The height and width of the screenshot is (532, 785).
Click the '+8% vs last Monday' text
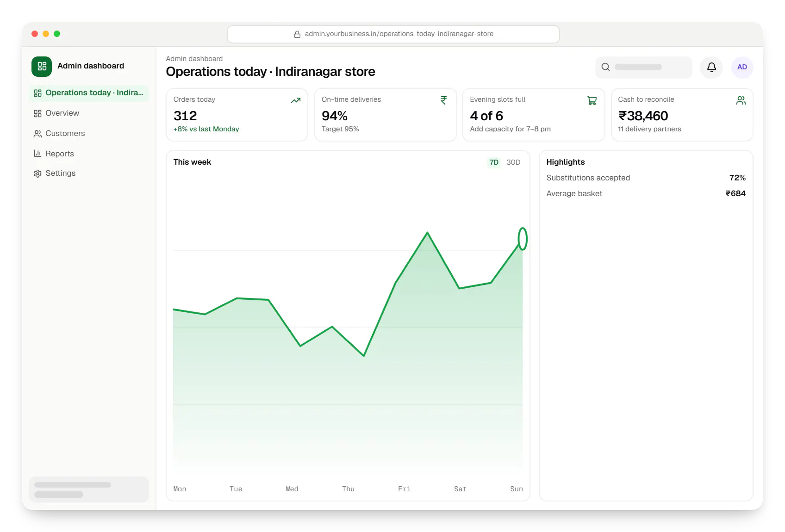206,129
